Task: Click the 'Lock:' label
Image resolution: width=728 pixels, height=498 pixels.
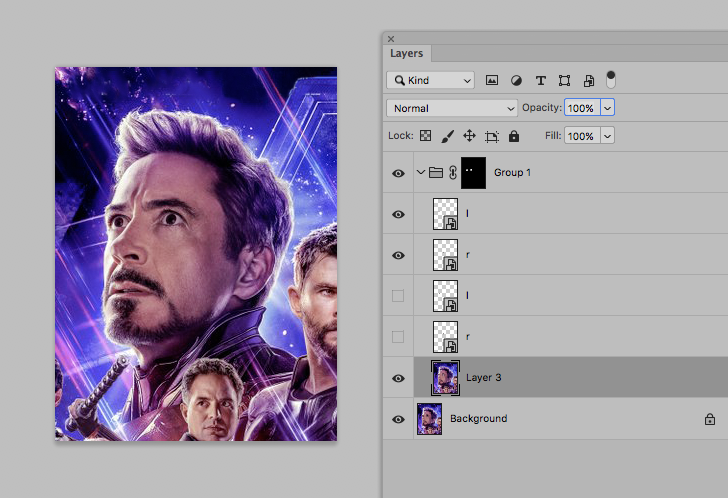Action: coord(400,136)
